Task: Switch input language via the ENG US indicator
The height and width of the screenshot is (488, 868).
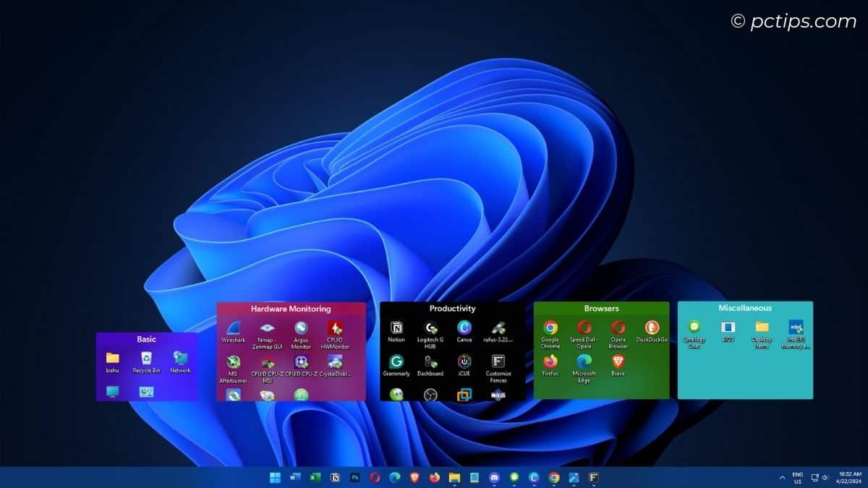Action: tap(798, 477)
